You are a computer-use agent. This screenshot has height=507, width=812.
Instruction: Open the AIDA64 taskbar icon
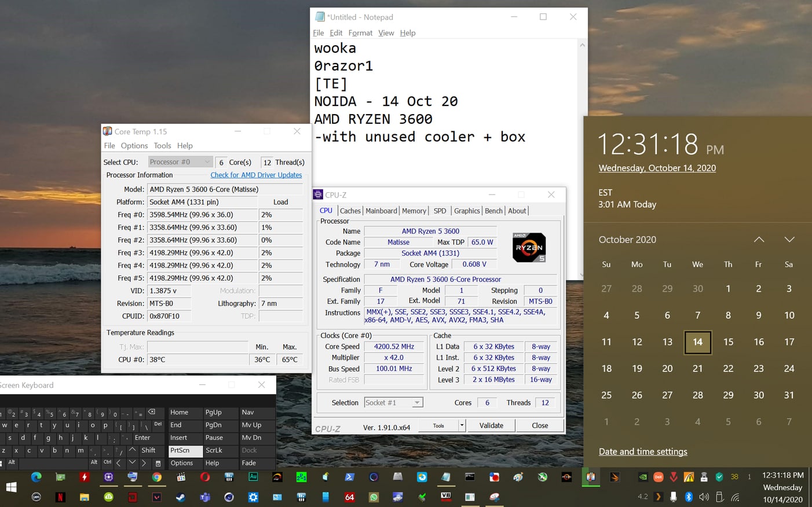(349, 497)
